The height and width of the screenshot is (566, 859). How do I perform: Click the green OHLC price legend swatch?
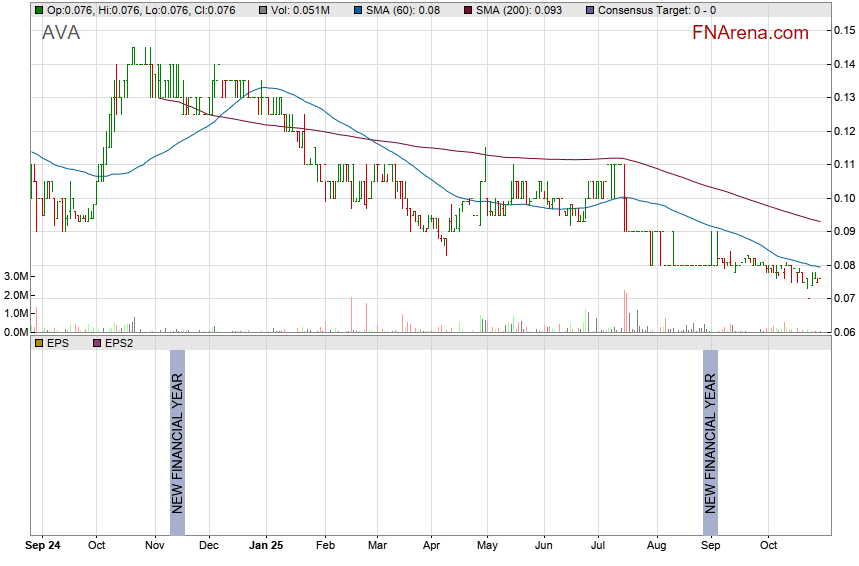pyautogui.click(x=39, y=10)
